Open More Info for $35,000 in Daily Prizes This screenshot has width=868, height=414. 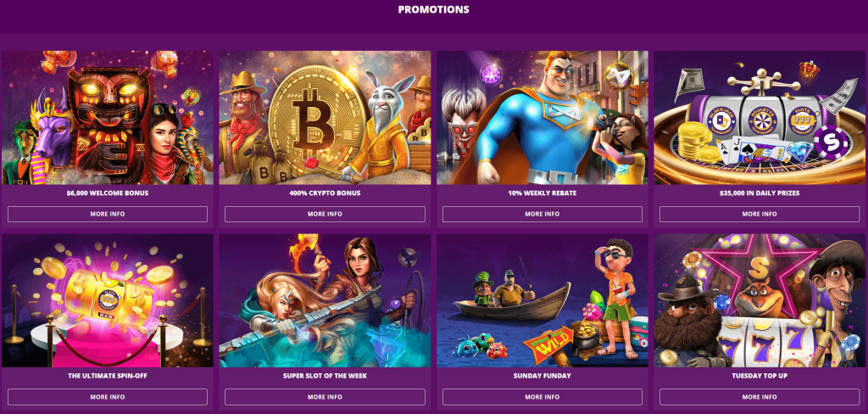tap(759, 214)
